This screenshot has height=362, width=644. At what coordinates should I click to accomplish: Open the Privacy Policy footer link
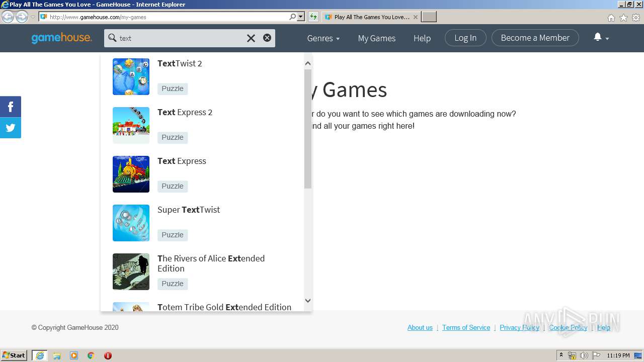(519, 327)
